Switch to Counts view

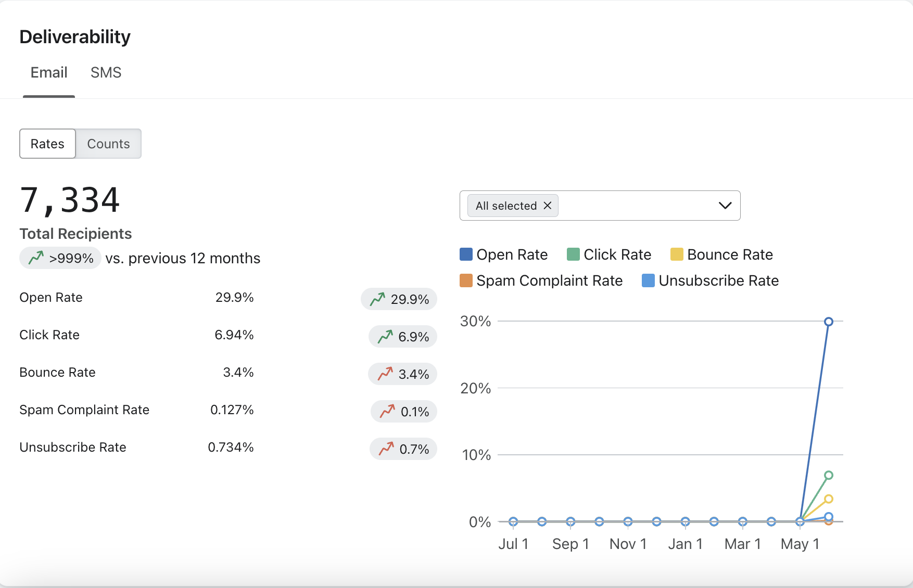(108, 144)
